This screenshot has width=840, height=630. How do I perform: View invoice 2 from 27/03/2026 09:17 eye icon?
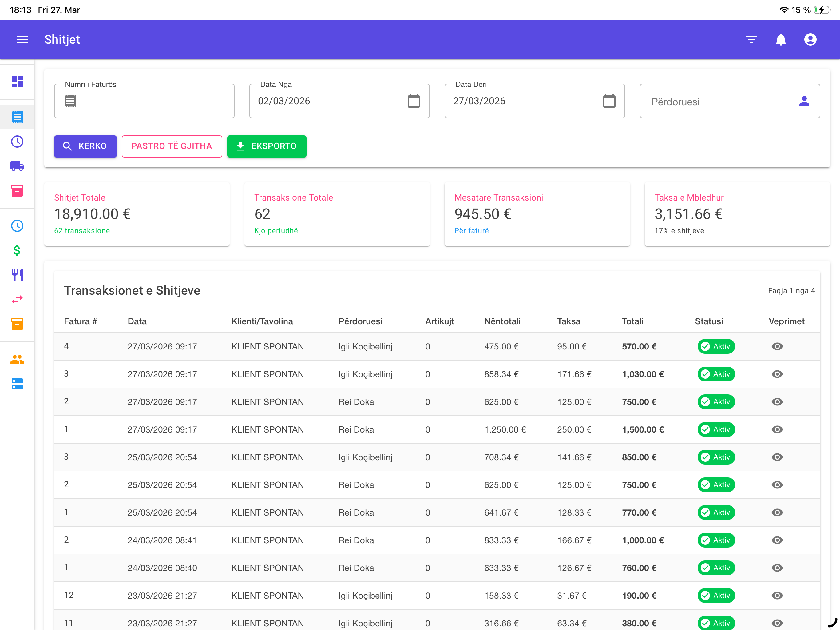coord(777,402)
